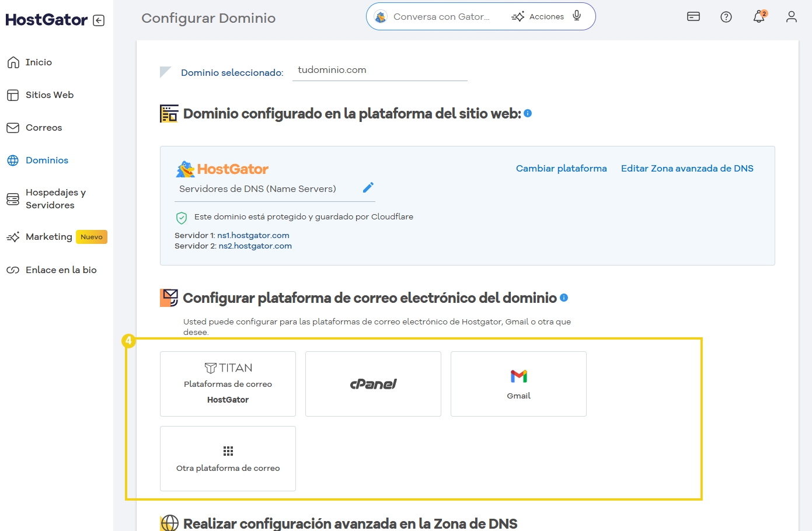
Task: Click the pencil to edit name servers
Action: pos(368,187)
